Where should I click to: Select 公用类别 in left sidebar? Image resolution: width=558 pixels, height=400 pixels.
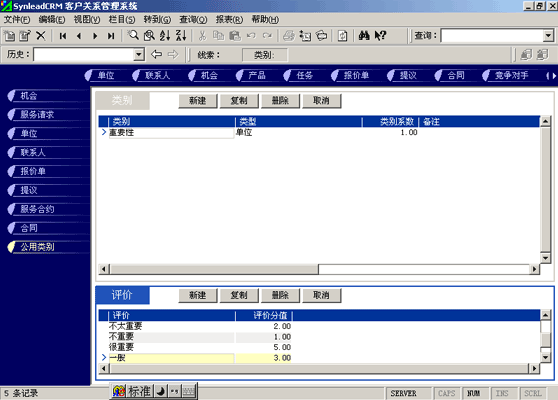(x=37, y=247)
